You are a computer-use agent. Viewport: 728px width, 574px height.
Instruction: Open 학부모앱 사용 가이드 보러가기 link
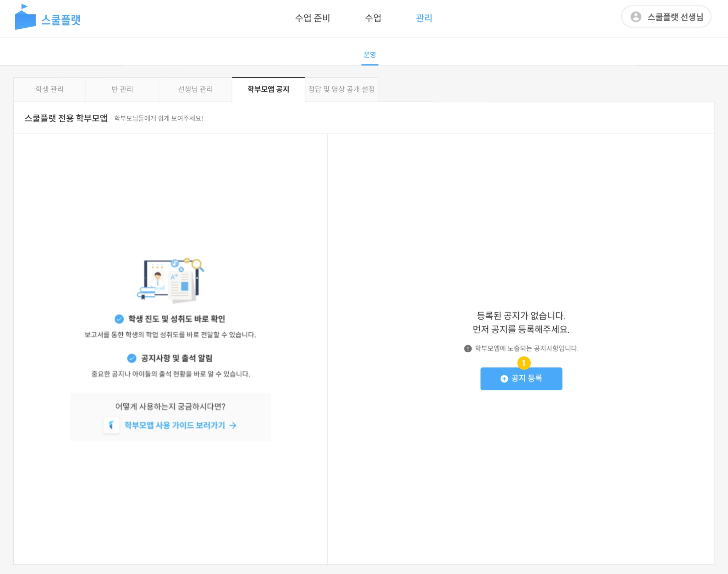pyautogui.click(x=175, y=425)
